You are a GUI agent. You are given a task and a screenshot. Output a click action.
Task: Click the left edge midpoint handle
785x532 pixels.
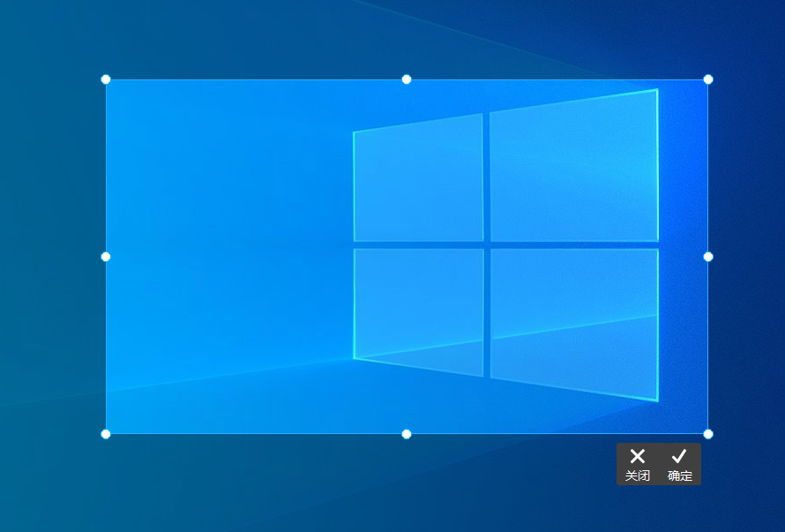point(106,257)
